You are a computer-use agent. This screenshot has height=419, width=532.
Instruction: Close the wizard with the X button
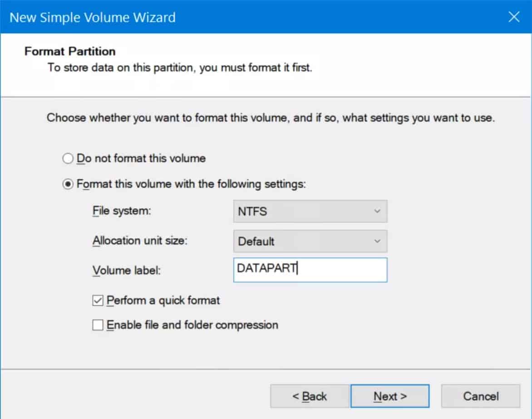pyautogui.click(x=513, y=17)
